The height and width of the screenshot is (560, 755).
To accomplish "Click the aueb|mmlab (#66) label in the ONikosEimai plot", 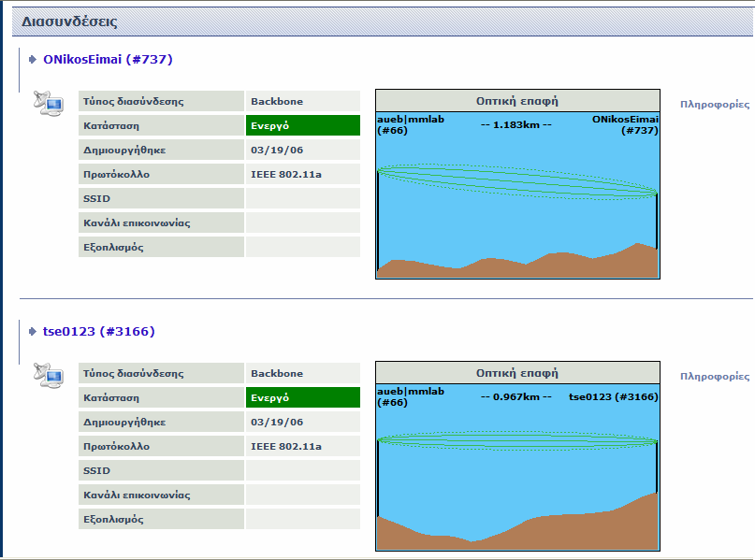I will 411,124.
